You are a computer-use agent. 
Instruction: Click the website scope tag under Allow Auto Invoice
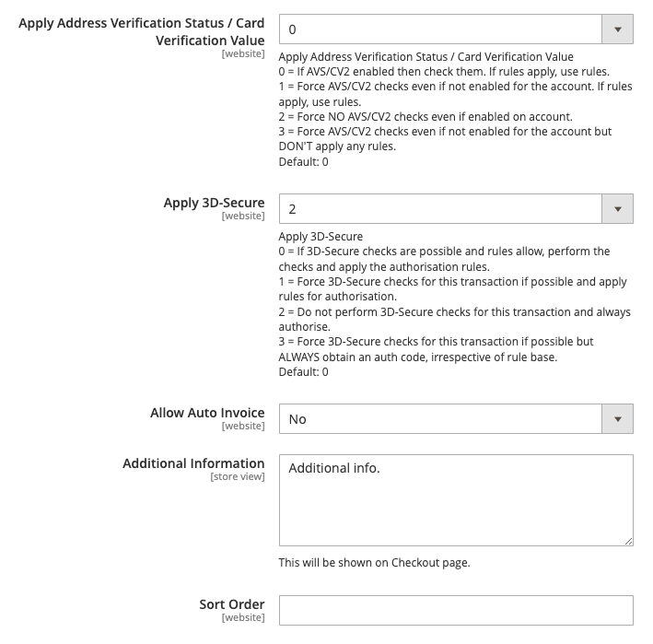click(x=243, y=426)
